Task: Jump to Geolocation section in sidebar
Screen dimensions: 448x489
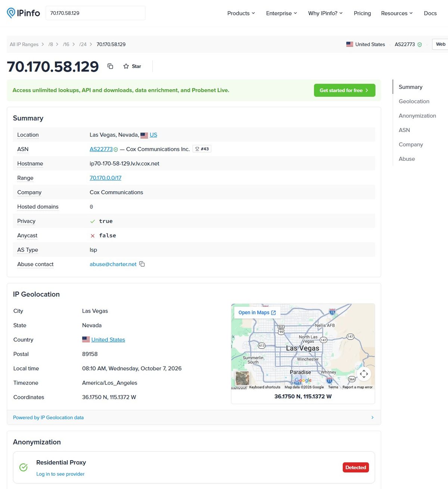Action: point(414,101)
